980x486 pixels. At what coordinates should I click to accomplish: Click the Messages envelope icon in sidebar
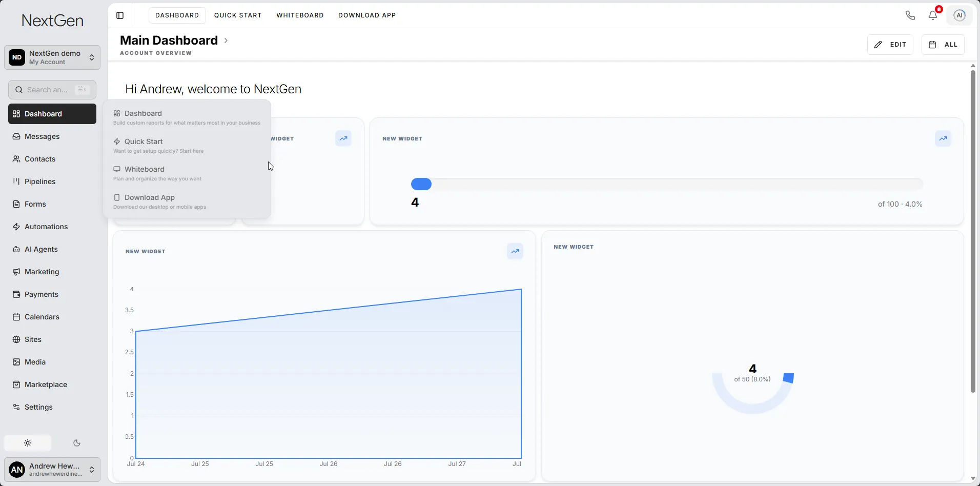(x=16, y=136)
